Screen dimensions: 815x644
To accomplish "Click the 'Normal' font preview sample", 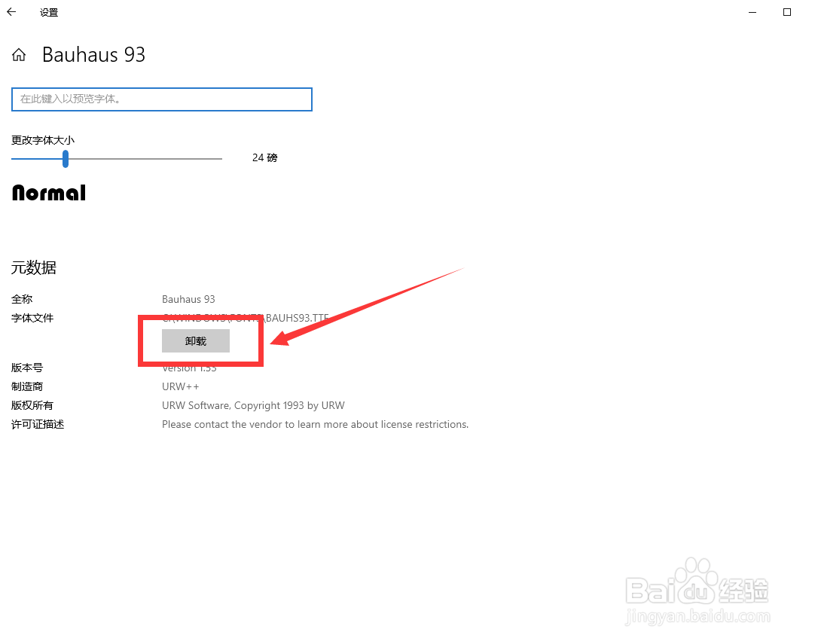I will click(x=49, y=193).
